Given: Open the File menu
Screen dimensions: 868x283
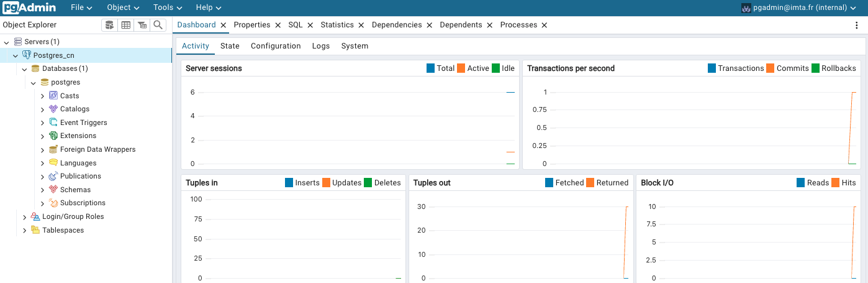Looking at the screenshot, I should [x=81, y=7].
